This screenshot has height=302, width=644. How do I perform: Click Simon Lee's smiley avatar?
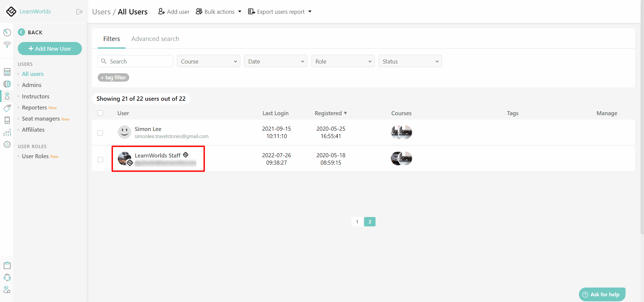[x=125, y=132]
